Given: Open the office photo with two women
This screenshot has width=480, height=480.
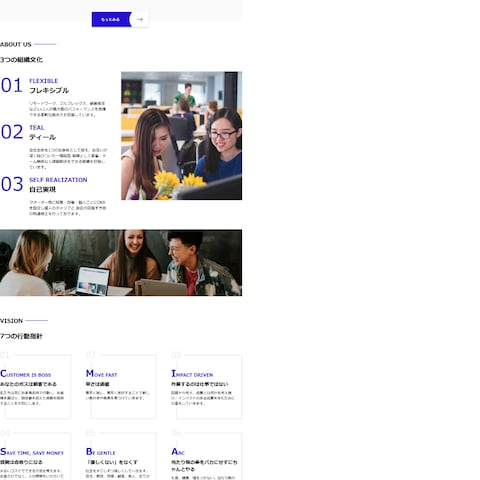Looking at the screenshot, I should pos(181,136).
